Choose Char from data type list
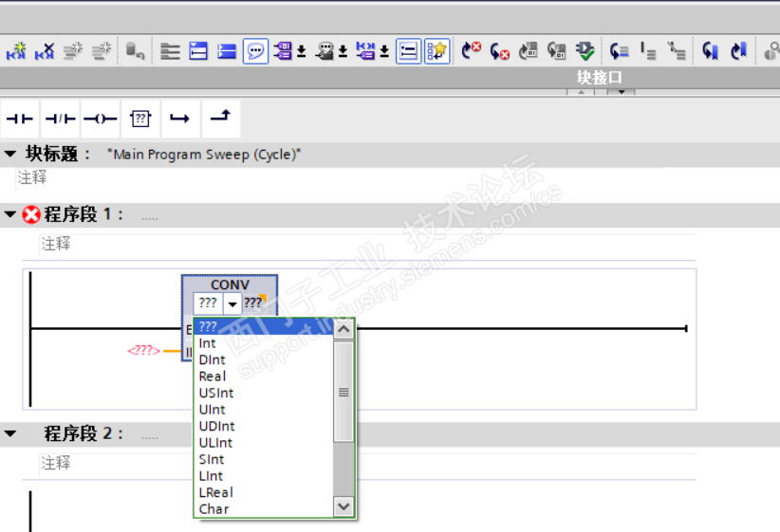The image size is (780, 532). pyautogui.click(x=264, y=509)
